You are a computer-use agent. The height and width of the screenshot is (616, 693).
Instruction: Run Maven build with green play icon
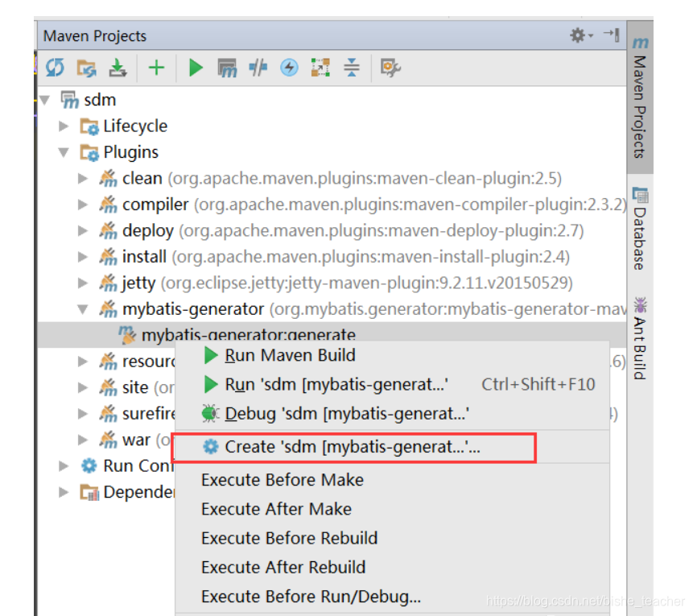196,68
